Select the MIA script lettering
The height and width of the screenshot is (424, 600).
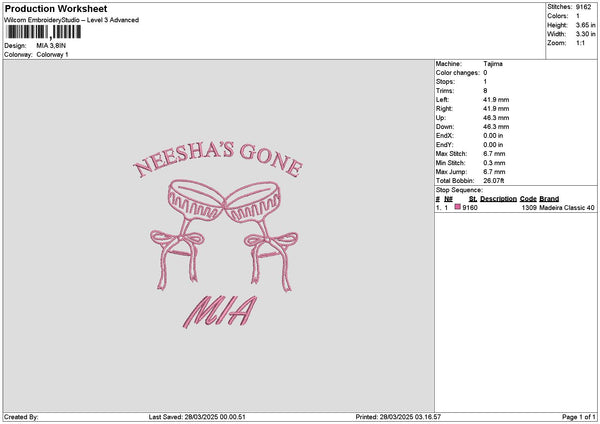tap(220, 311)
